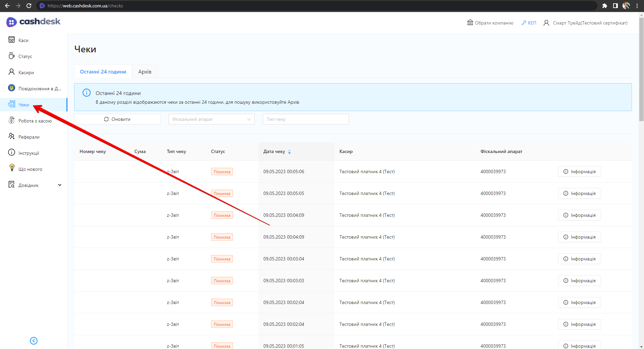This screenshot has height=349, width=644.
Task: Click the cashdesk logo icon
Action: point(11,22)
